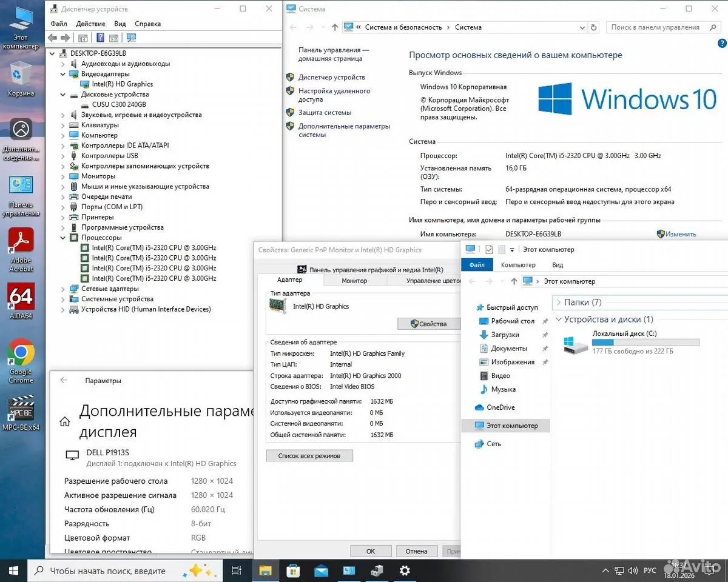Expand Аудиовходы и аудиовыходы node
This screenshot has height=582, width=728.
coord(63,64)
